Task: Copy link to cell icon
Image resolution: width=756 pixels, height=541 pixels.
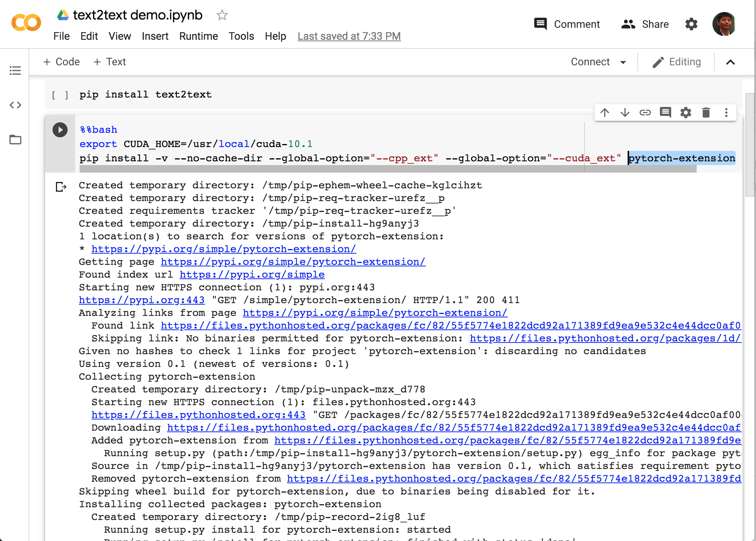Action: click(645, 113)
